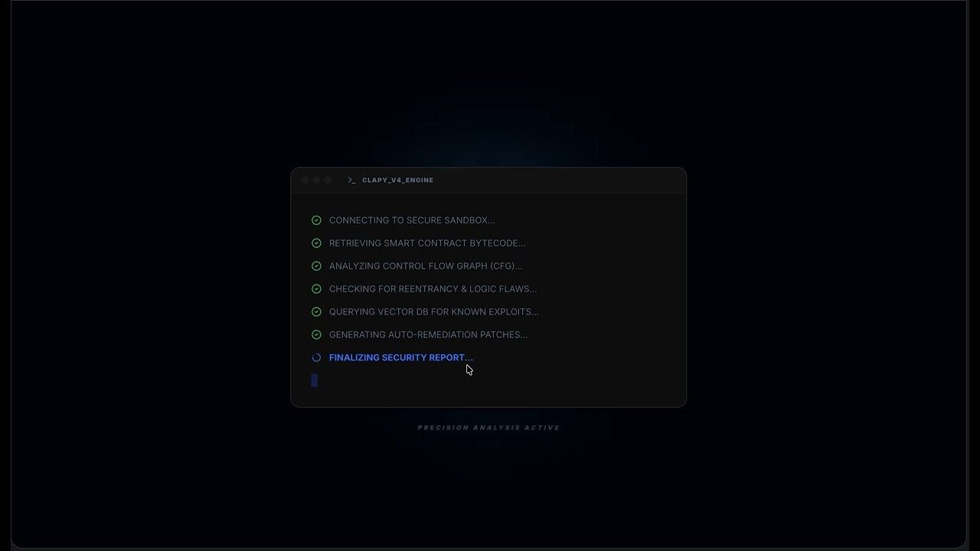Click the FINALIZING SECURITY REPORT line
980x551 pixels.
coord(400,357)
